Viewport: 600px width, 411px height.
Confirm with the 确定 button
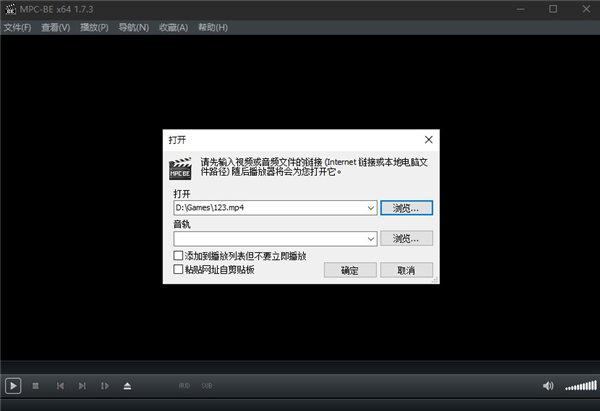click(x=350, y=270)
